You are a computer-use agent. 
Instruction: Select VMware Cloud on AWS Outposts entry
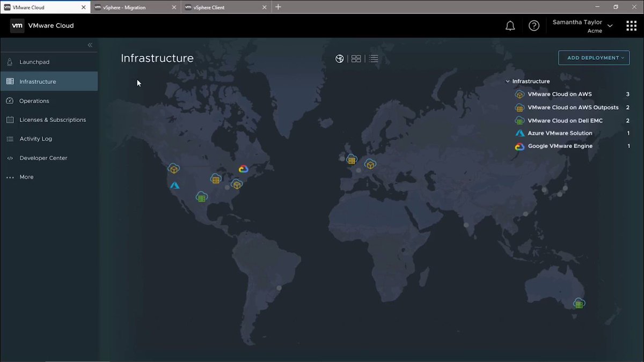point(572,107)
